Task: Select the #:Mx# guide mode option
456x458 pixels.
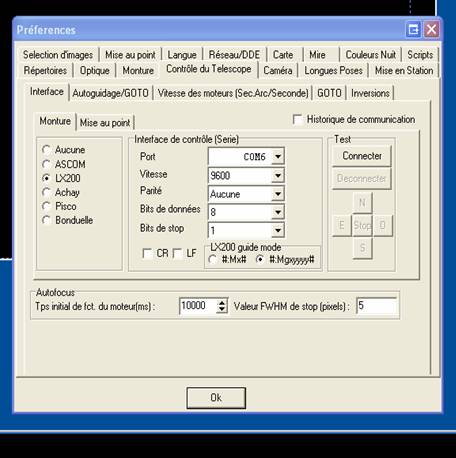Action: pos(213,259)
